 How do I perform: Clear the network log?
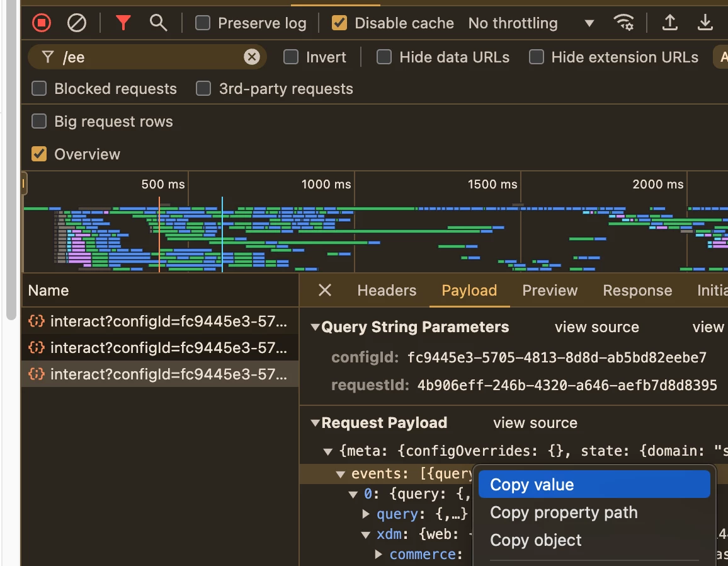pyautogui.click(x=77, y=23)
